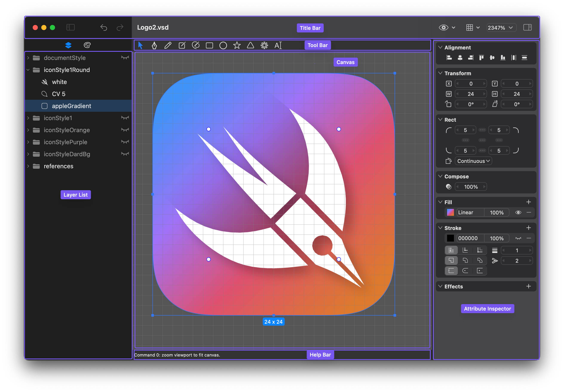Open the gradient fill color swatch
The width and height of the screenshot is (564, 392).
tap(450, 213)
